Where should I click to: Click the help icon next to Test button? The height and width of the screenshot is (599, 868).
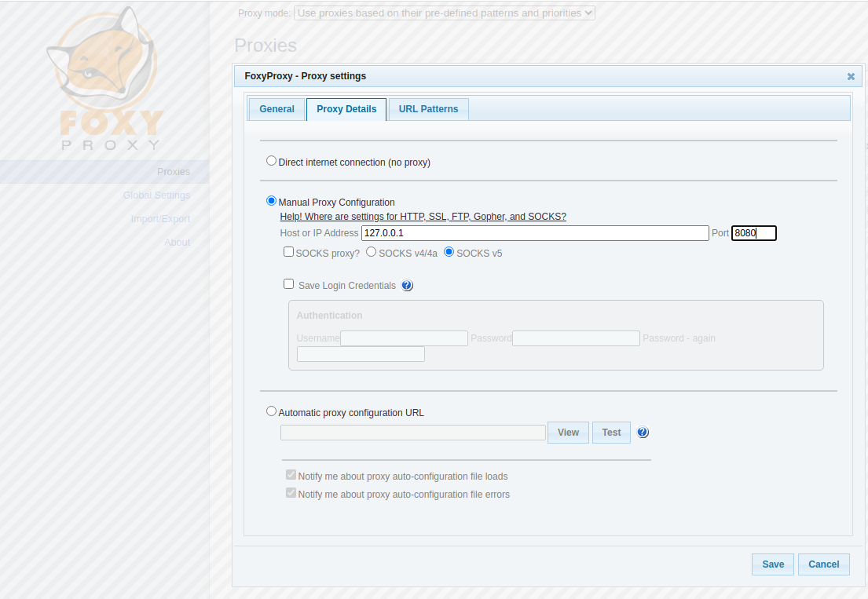point(642,433)
